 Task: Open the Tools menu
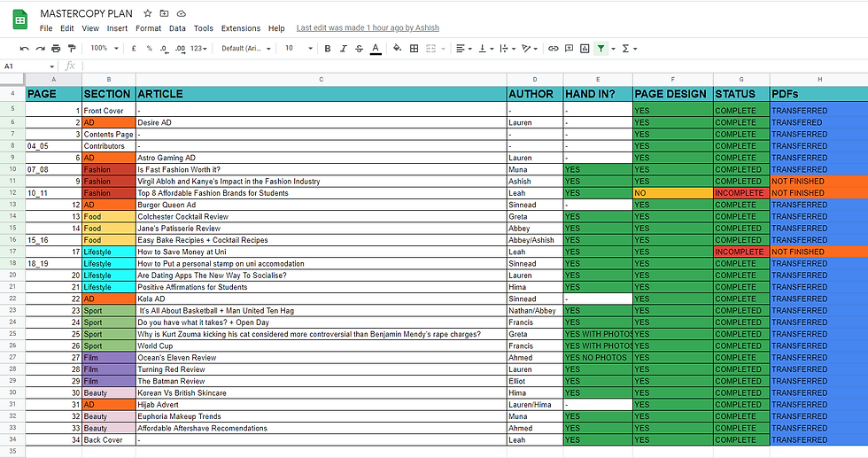(203, 28)
